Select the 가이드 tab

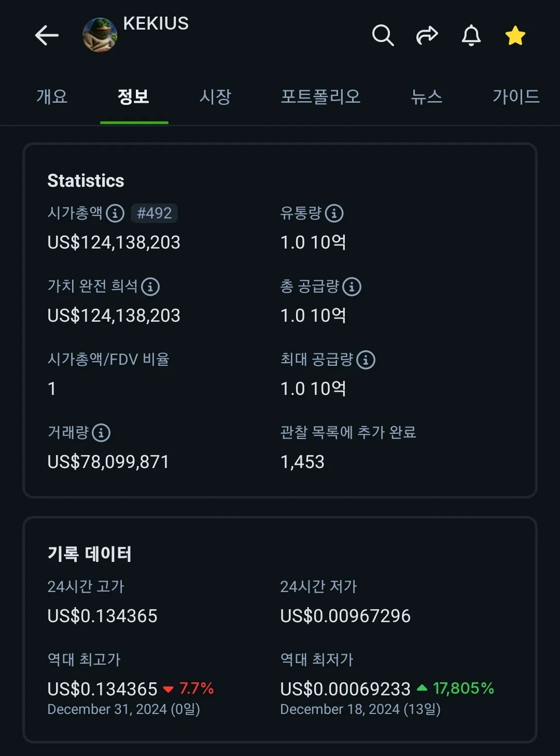pyautogui.click(x=515, y=97)
